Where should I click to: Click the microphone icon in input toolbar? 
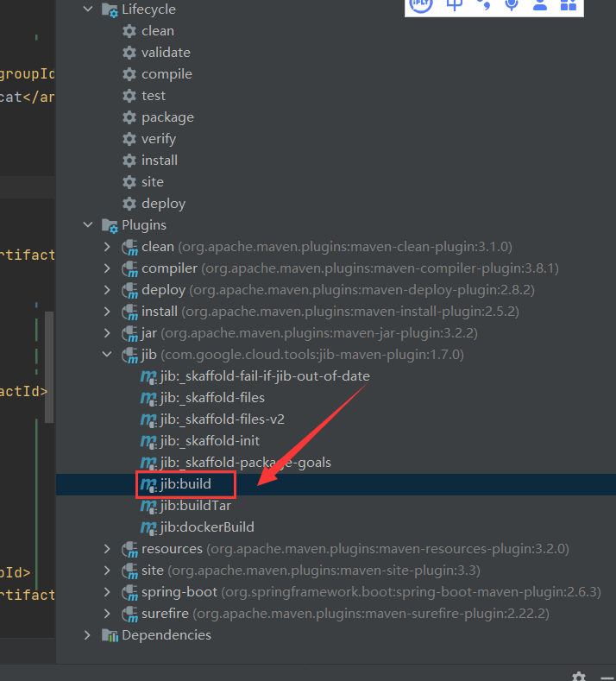tap(512, 5)
